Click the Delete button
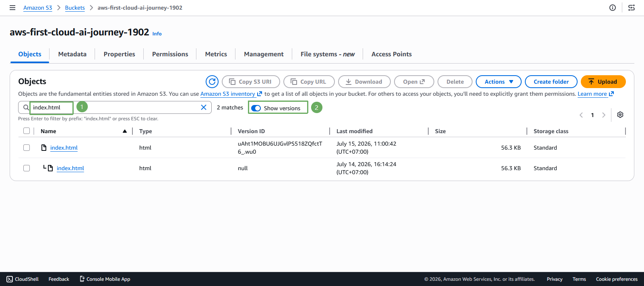This screenshot has height=286, width=644. click(455, 82)
